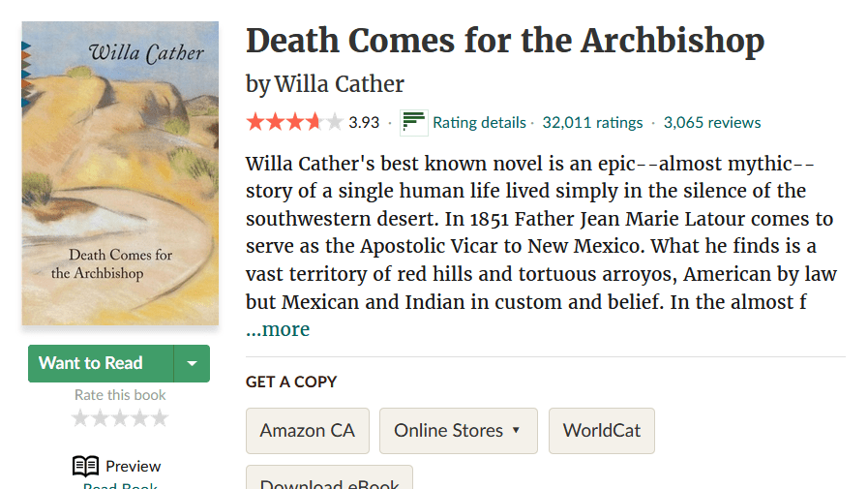Open the Rating details link
This screenshot has height=489, width=868.
coord(479,123)
